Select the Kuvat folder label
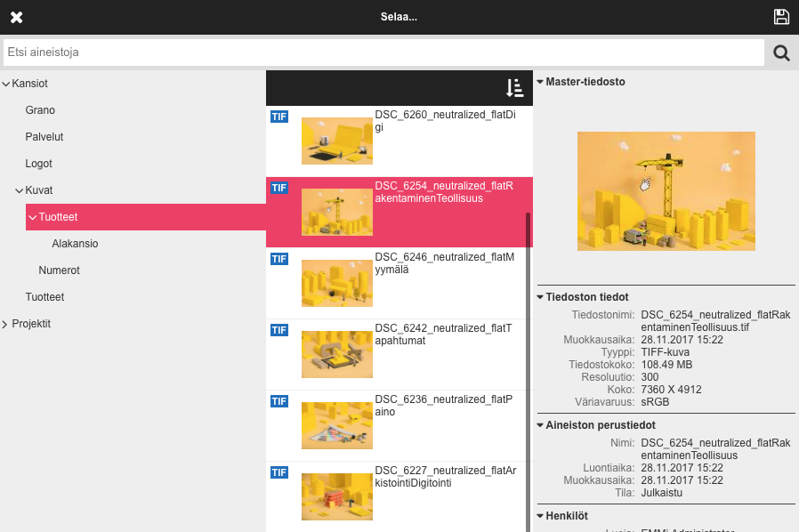799x532 pixels. (39, 190)
